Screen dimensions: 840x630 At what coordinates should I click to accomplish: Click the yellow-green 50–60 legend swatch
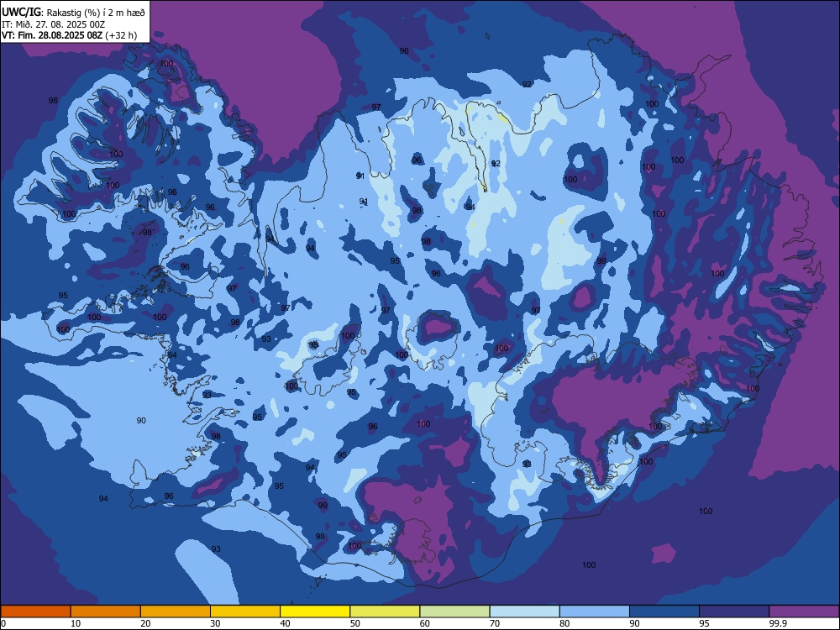[385, 612]
